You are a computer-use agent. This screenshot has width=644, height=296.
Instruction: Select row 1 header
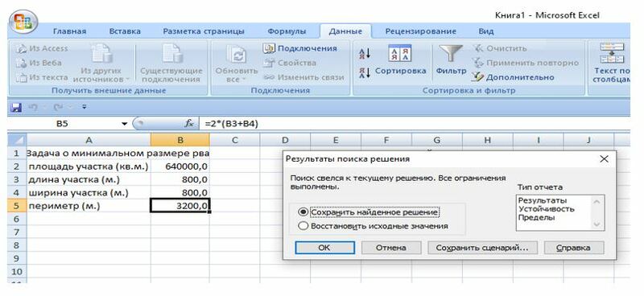[x=17, y=153]
